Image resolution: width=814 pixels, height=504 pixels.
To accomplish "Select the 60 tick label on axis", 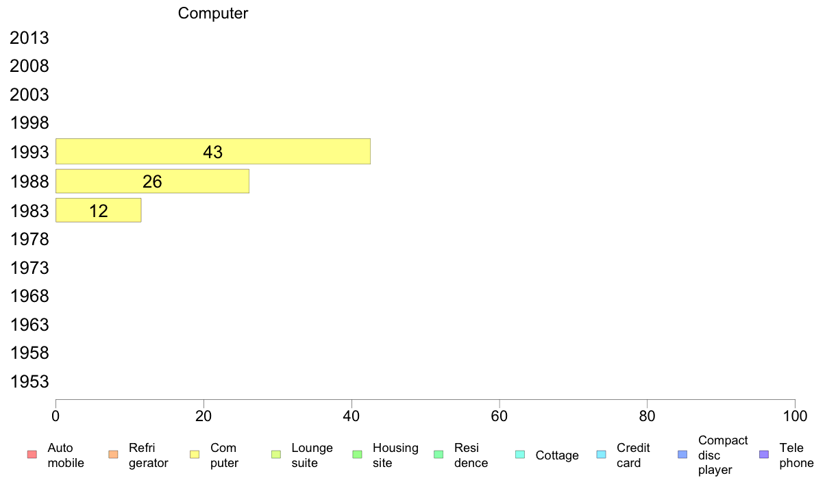I will point(499,416).
